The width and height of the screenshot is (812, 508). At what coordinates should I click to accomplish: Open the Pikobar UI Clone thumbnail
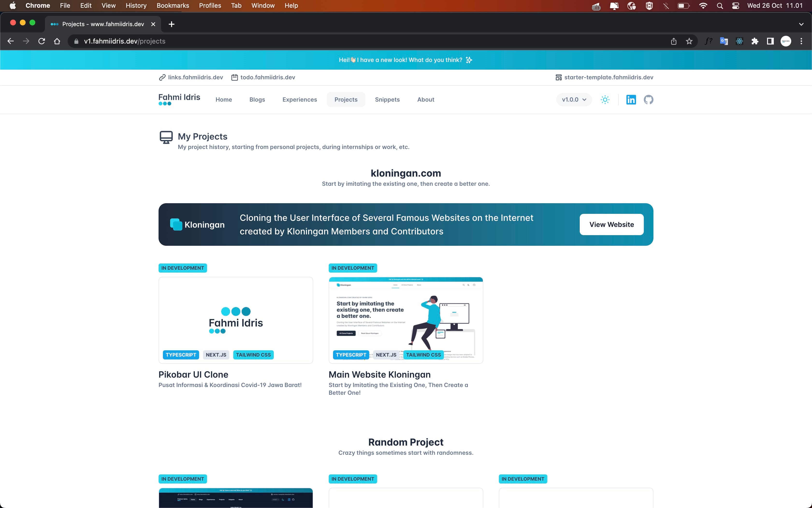[236, 320]
